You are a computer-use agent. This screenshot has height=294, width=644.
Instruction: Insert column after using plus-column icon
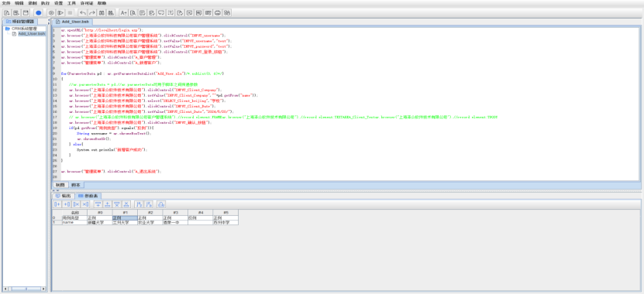[x=67, y=204]
